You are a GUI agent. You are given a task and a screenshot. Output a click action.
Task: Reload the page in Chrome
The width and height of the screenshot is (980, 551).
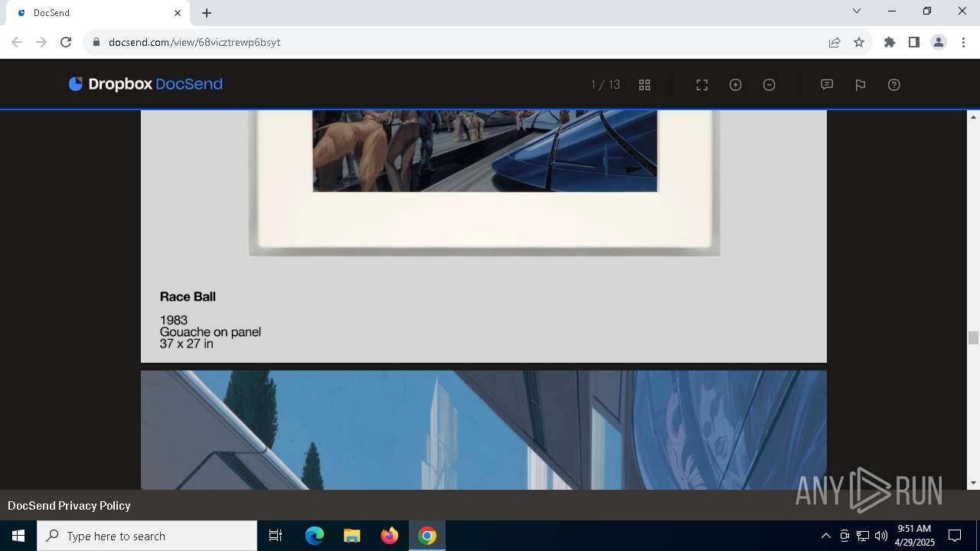[x=66, y=42]
